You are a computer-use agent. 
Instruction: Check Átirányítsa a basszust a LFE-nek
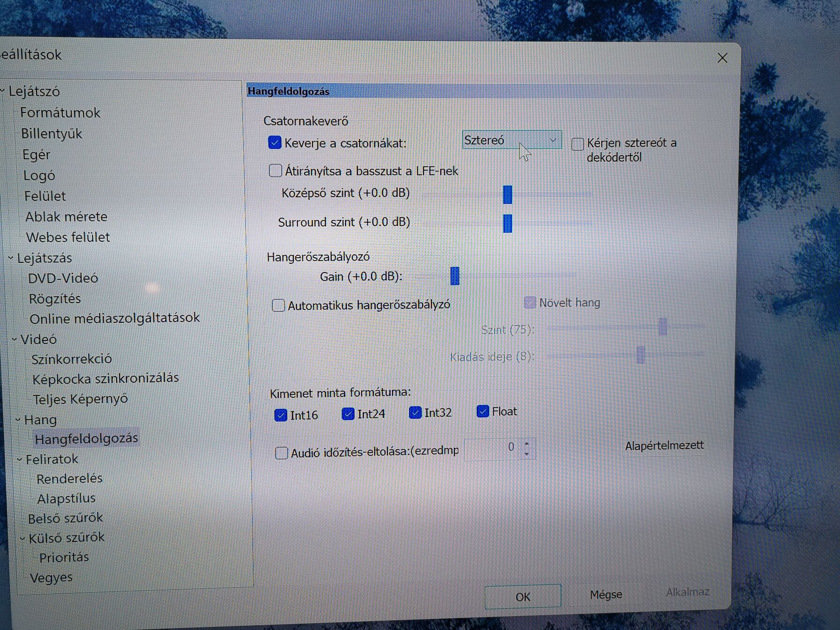pyautogui.click(x=275, y=170)
